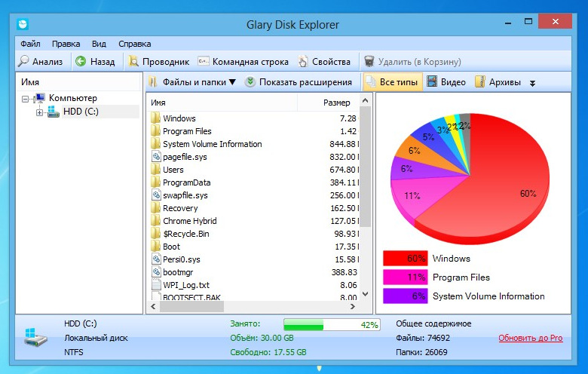Viewport: 588px width, 374px height.
Task: Click the NTFS file system label
Action: (74, 352)
